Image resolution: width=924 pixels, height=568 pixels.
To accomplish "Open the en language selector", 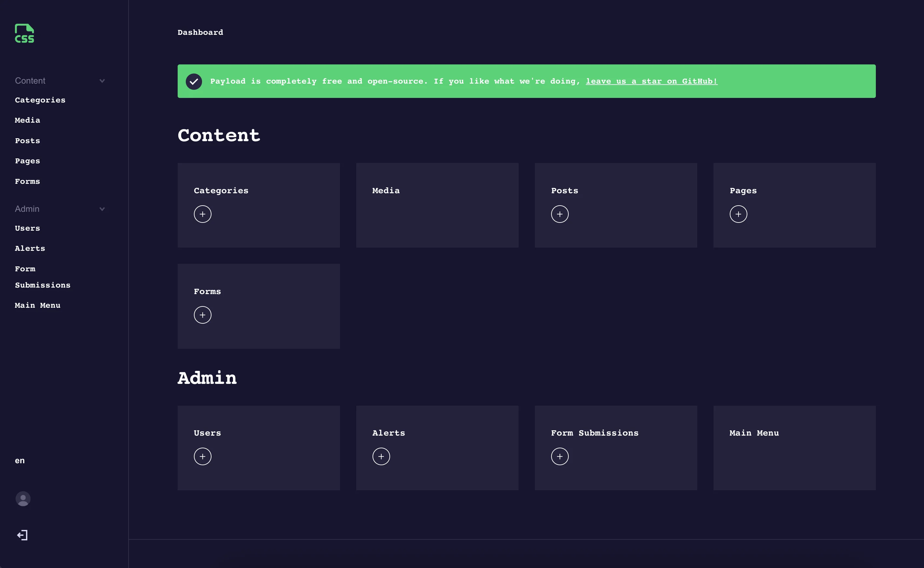I will 20,461.
